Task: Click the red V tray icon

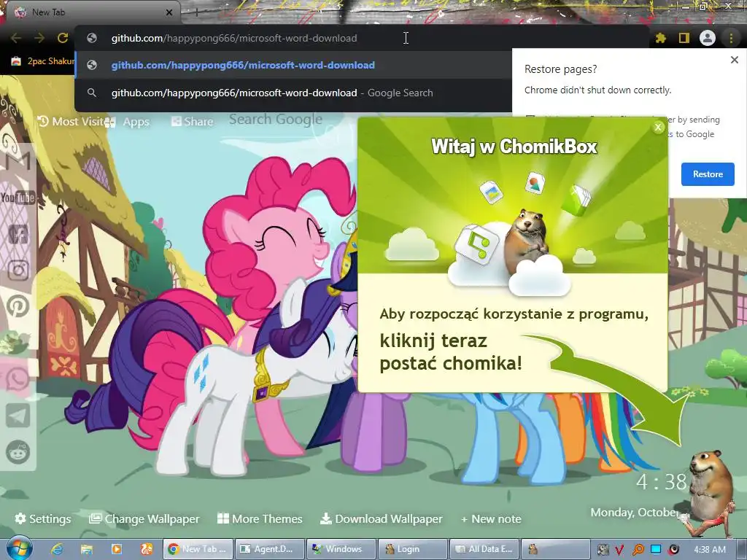Action: click(620, 550)
